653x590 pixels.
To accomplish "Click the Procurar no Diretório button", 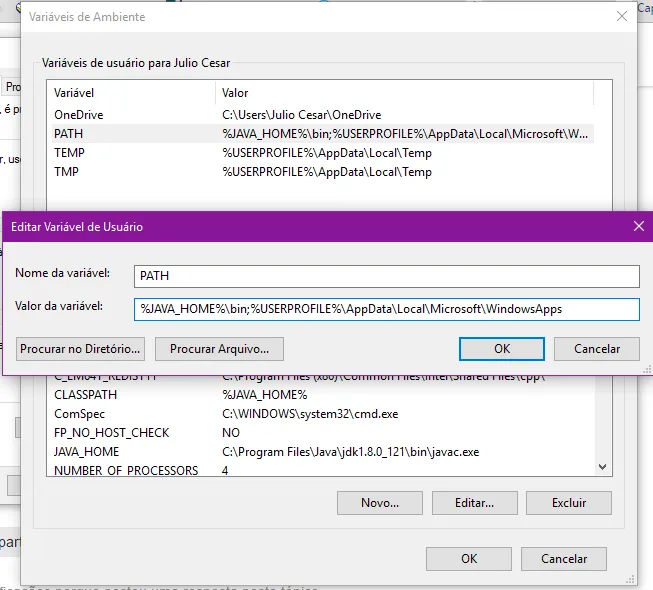I will [x=81, y=349].
